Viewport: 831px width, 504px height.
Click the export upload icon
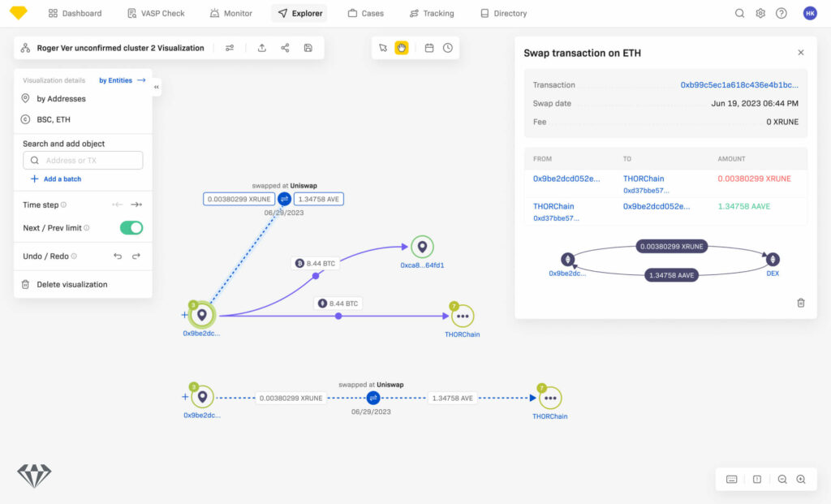click(262, 48)
